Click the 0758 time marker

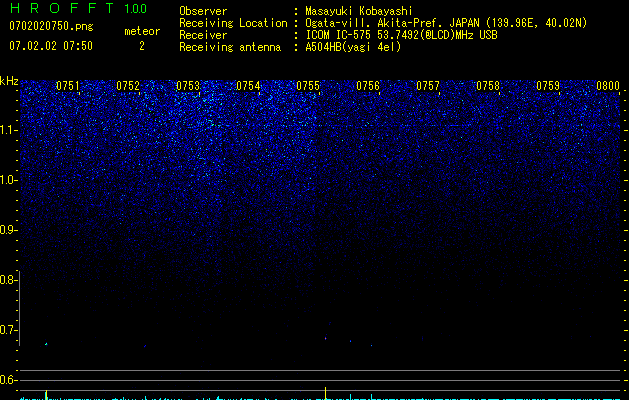click(488, 86)
